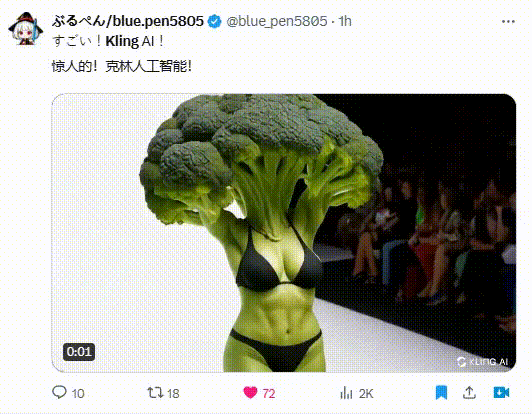Unlike the post via the pink heart
The image size is (532, 414).
[250, 393]
